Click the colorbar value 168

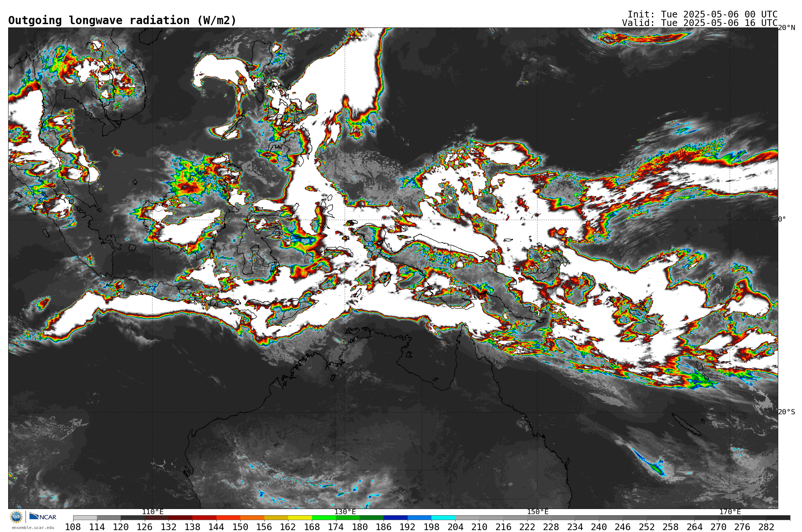(x=312, y=527)
